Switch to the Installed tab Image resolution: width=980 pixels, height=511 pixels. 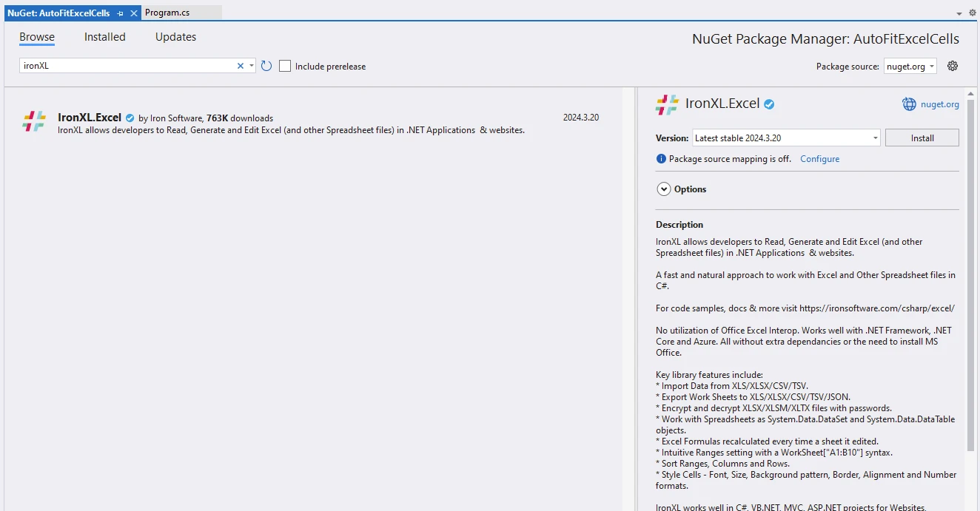point(104,37)
